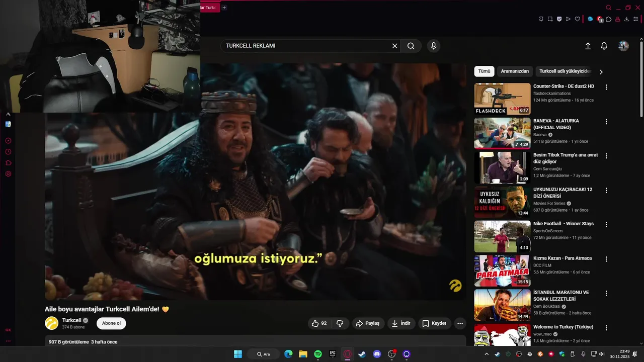Play Counter-Strike DE dust2 thumbnail
The image size is (644, 362).
click(502, 99)
